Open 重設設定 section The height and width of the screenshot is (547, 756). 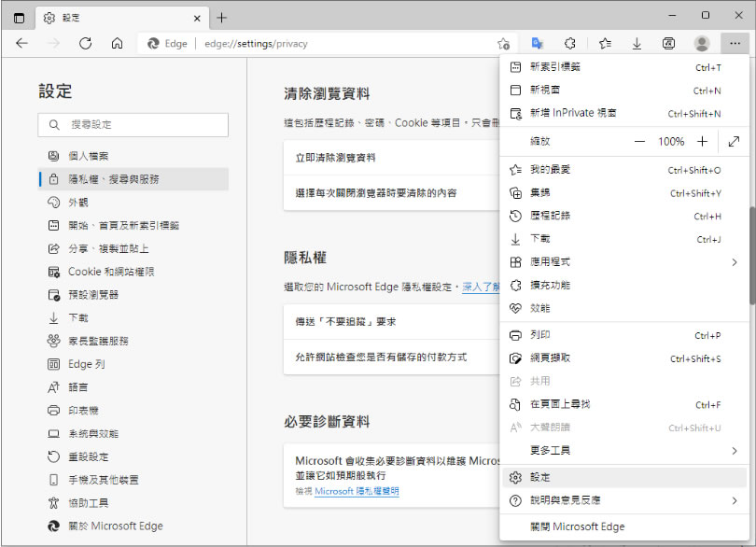133,456
